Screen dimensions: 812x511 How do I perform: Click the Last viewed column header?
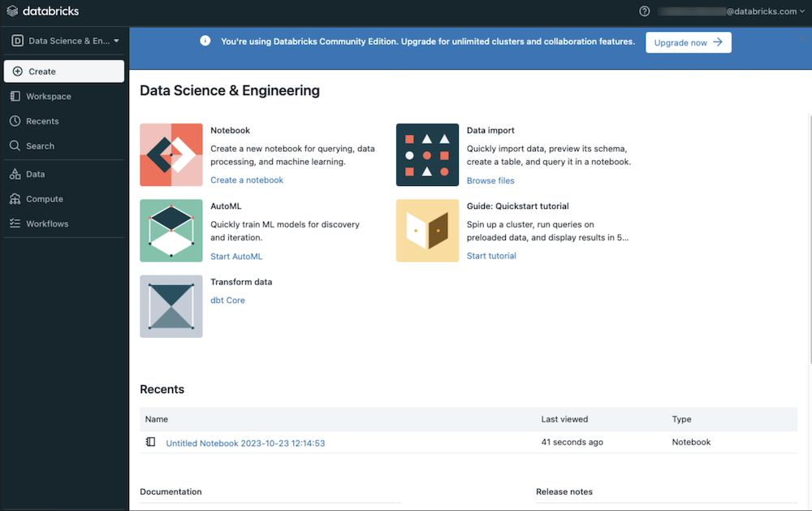pyautogui.click(x=564, y=419)
